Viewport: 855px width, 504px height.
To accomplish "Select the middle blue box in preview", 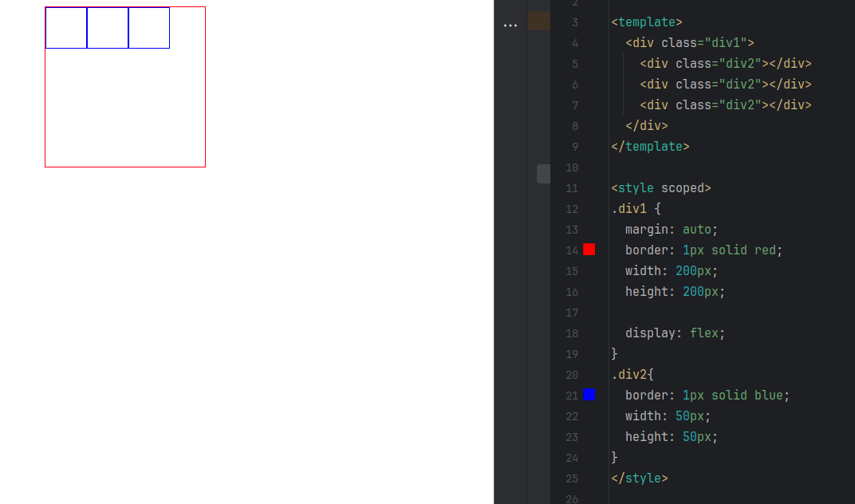I will point(108,28).
